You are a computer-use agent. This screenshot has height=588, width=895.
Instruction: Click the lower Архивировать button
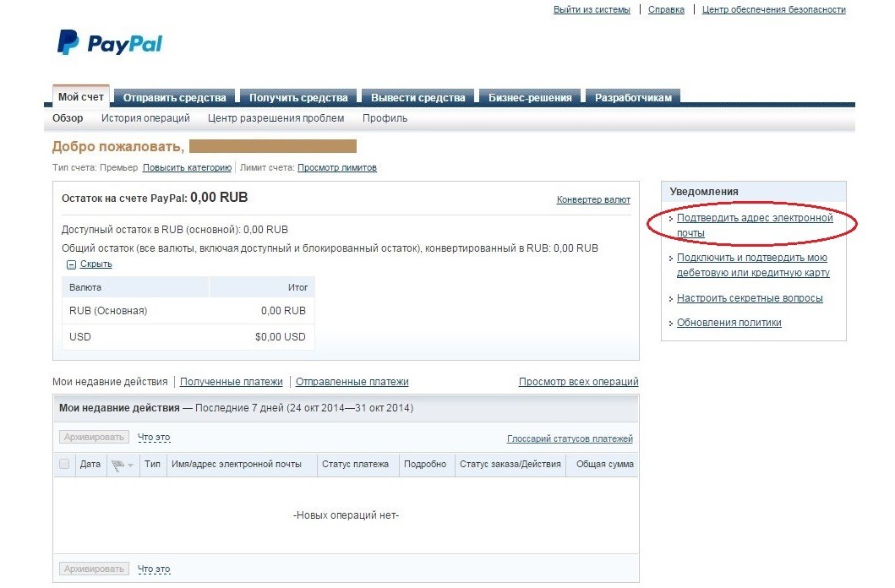(94, 569)
